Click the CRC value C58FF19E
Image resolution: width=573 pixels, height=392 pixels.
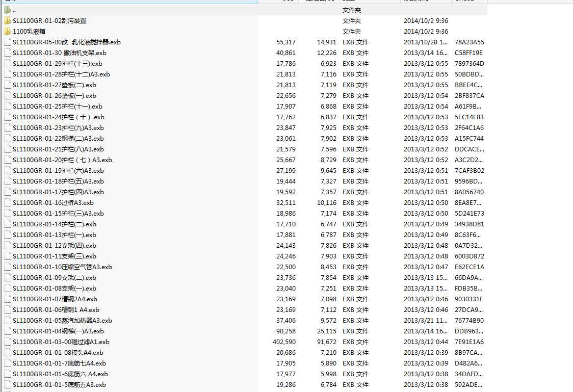(468, 53)
